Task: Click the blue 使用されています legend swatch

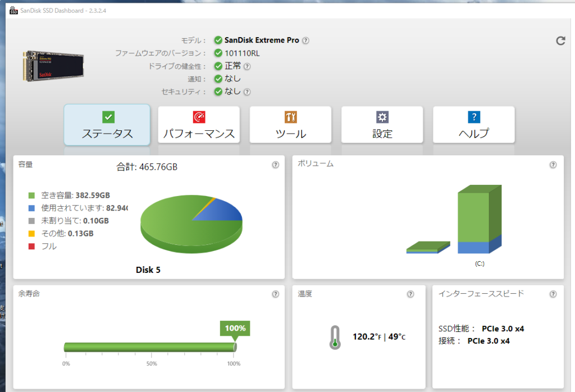Action: pyautogui.click(x=31, y=208)
